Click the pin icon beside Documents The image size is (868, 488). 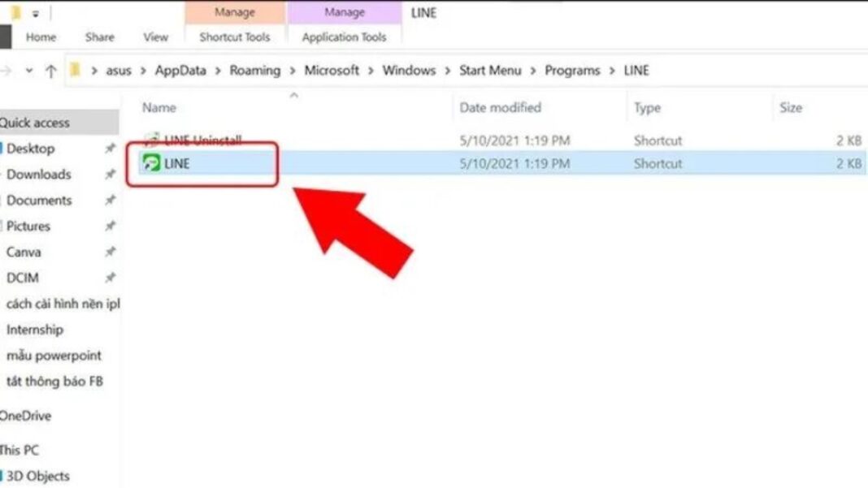[x=111, y=200]
